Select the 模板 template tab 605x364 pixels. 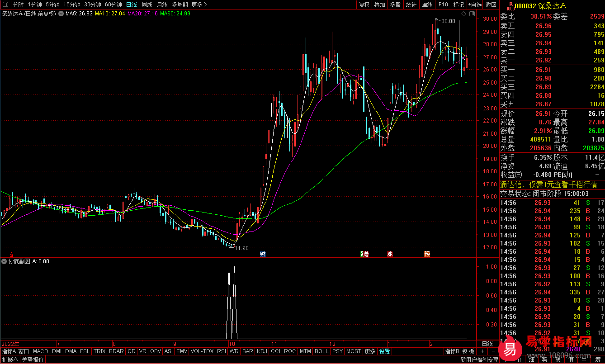(x=468, y=351)
